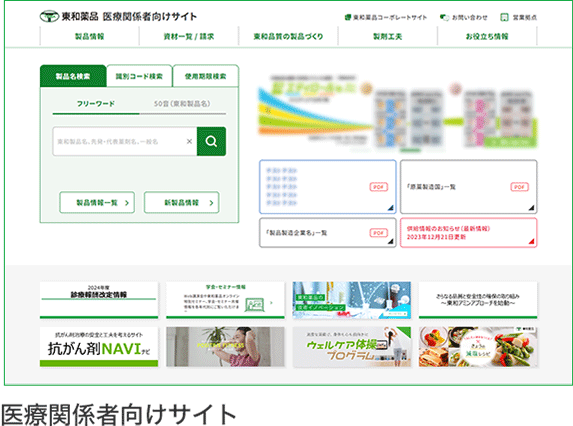Open the 製剤工夫 navigation menu
Image resolution: width=573 pixels, height=426 pixels.
387,36
